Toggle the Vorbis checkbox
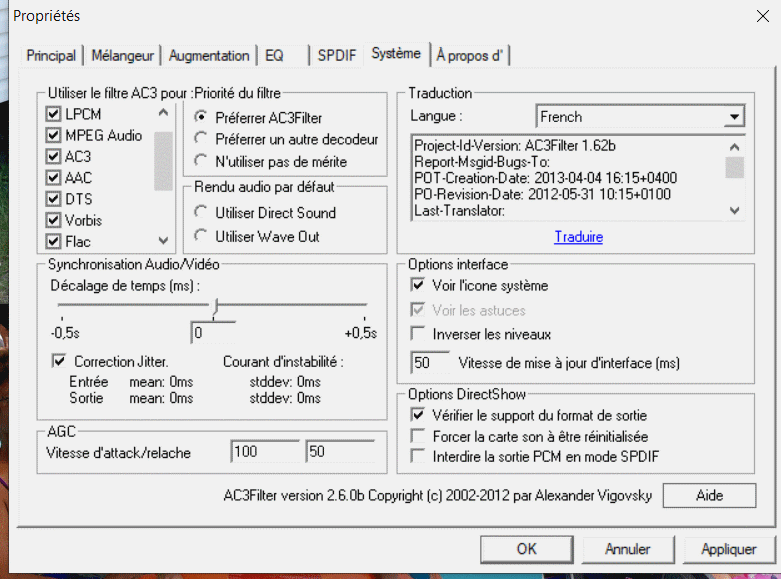Screen dimensions: 781x579 (x=53, y=220)
